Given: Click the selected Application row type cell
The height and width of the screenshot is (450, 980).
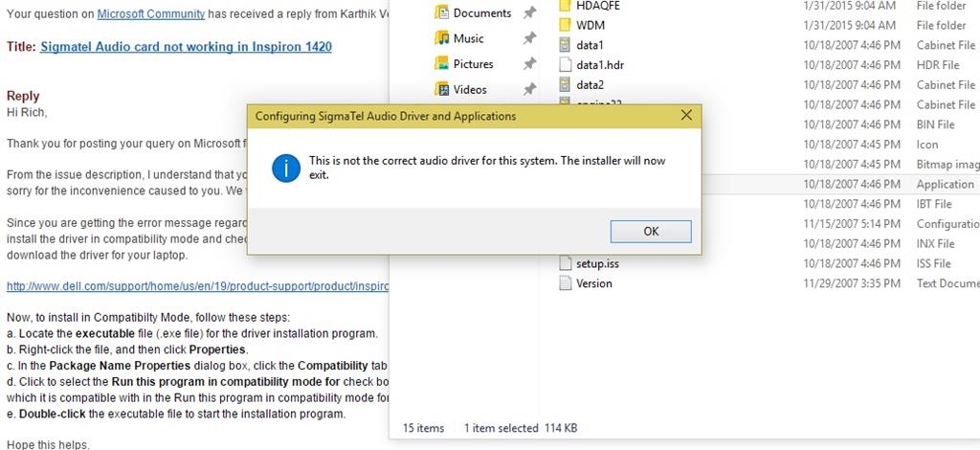Looking at the screenshot, I should coord(945,184).
